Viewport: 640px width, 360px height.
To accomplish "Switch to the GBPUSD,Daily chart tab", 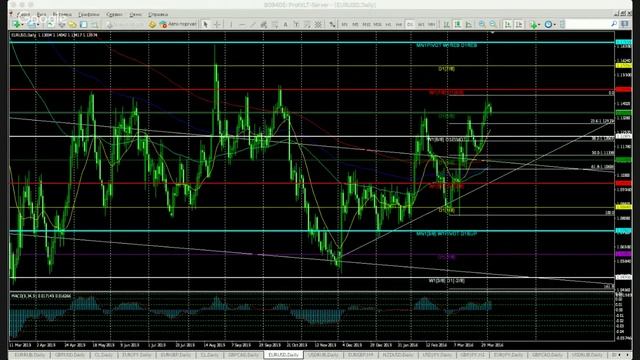I will coord(69,355).
